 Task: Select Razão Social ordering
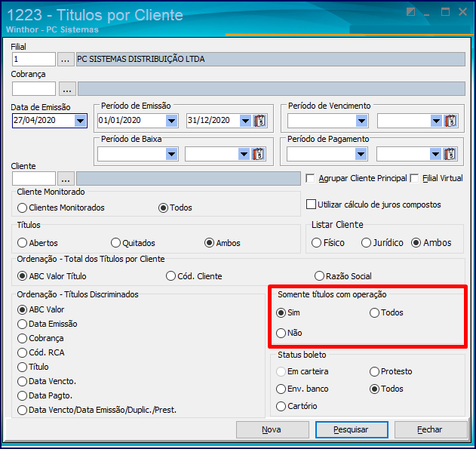tap(319, 276)
